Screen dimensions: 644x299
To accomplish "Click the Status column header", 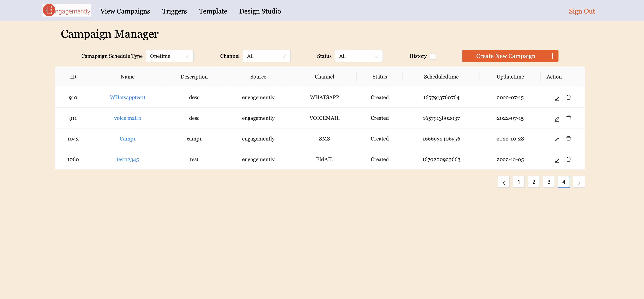I will pos(380,77).
